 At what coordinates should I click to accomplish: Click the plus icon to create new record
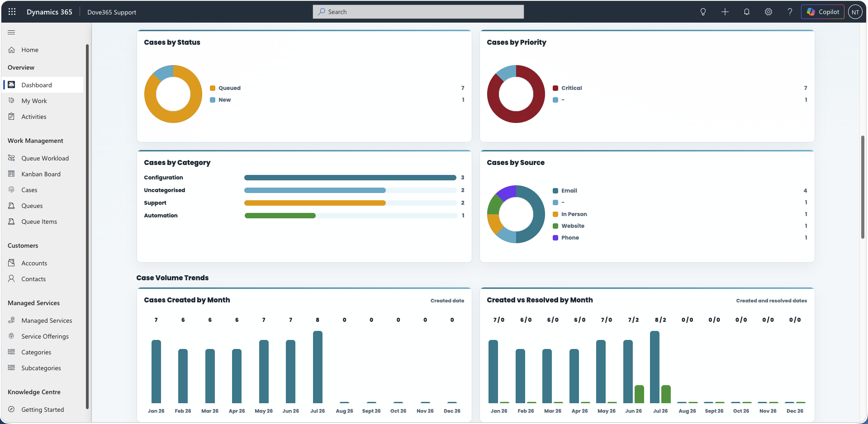pos(725,12)
